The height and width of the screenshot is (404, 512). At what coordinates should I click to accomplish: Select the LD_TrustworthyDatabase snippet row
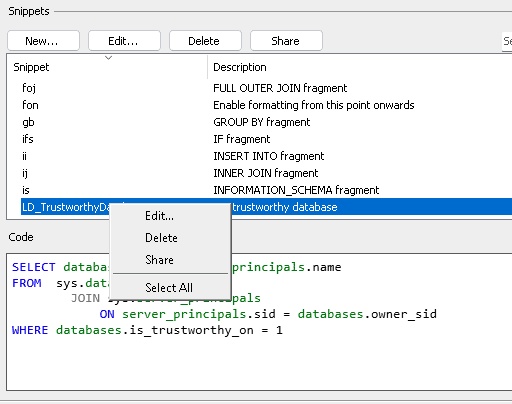(367, 207)
